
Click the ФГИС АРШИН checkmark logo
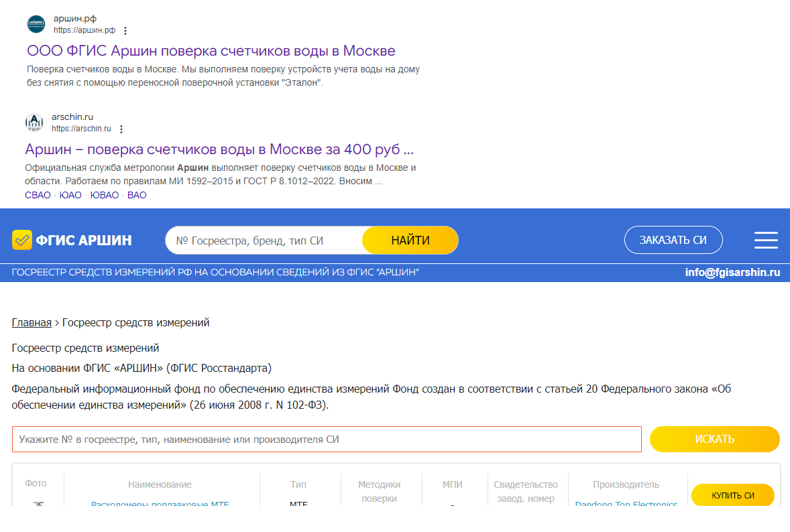[22, 240]
